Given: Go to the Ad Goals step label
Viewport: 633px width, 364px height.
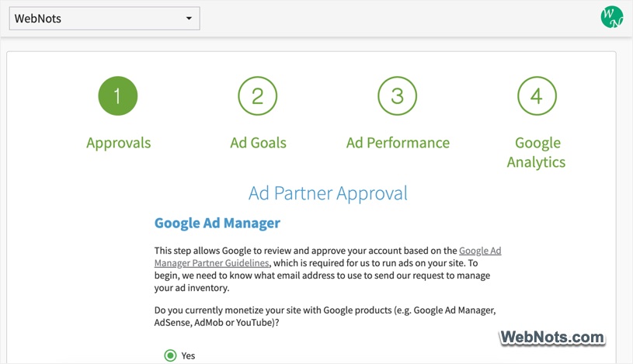Looking at the screenshot, I should pos(259,143).
